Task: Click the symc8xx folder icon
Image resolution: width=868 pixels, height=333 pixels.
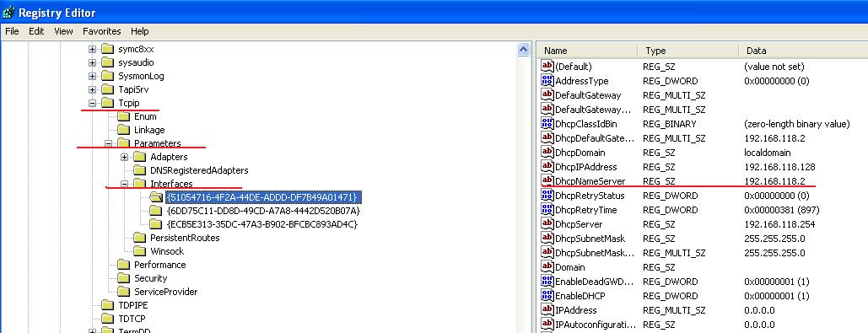Action: coord(108,49)
